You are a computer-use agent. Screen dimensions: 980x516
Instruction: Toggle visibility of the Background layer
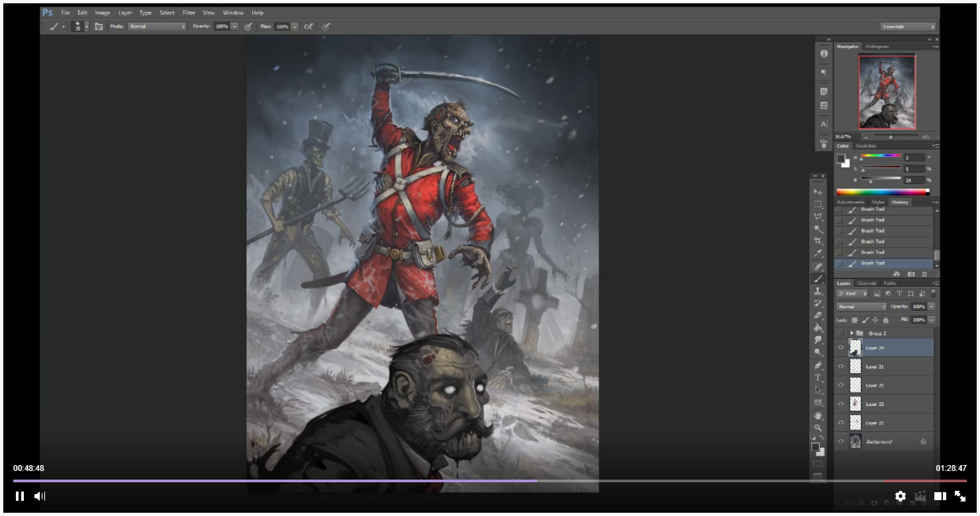841,441
